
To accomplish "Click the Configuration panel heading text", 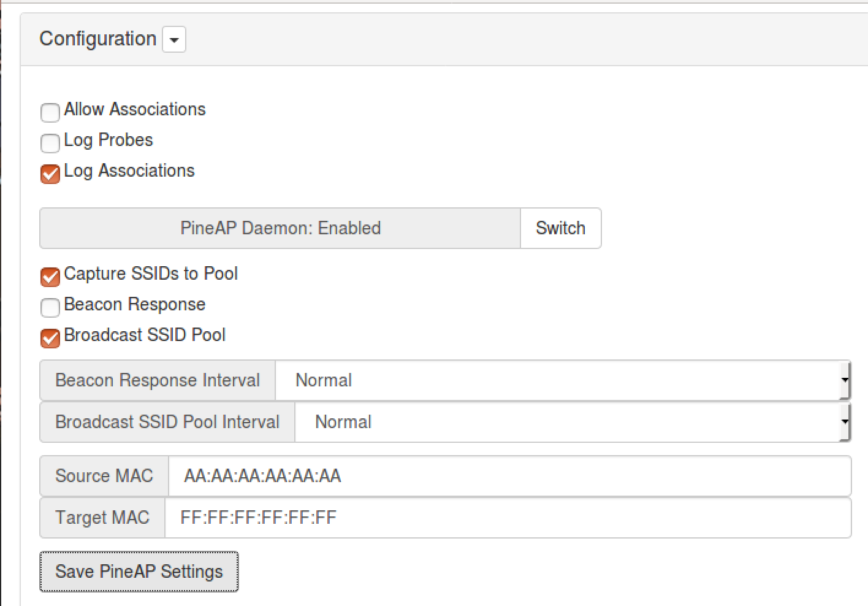I will tap(98, 39).
